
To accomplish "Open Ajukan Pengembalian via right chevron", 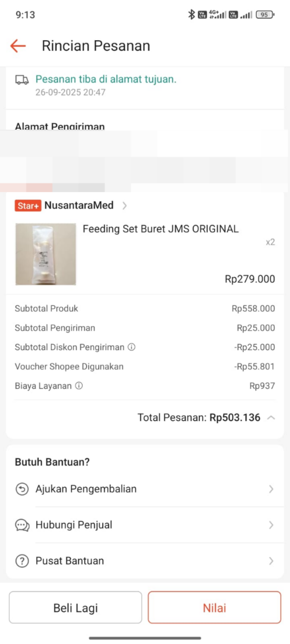I will (x=271, y=489).
